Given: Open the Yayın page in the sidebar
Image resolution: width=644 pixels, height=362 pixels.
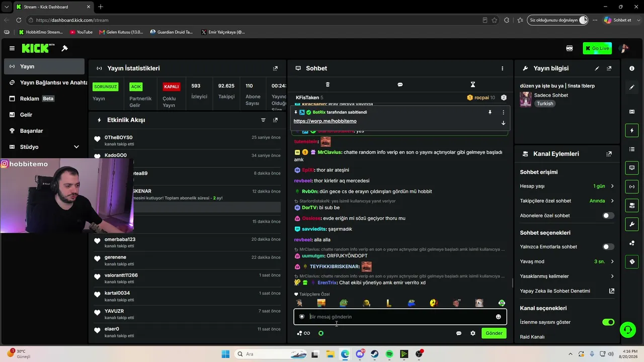Looking at the screenshot, I should point(44,66).
